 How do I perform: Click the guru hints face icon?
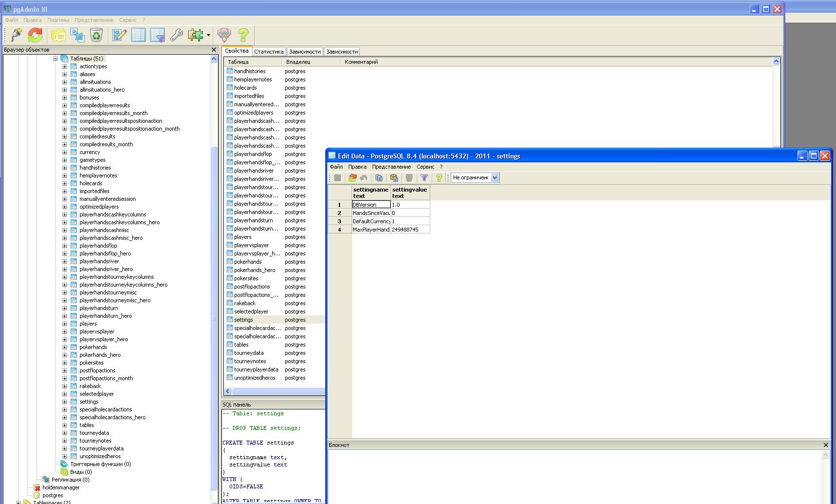tap(224, 35)
